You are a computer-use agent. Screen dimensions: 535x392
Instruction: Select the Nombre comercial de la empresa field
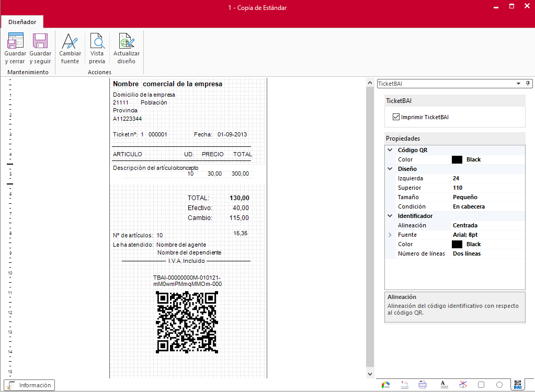[x=167, y=84]
